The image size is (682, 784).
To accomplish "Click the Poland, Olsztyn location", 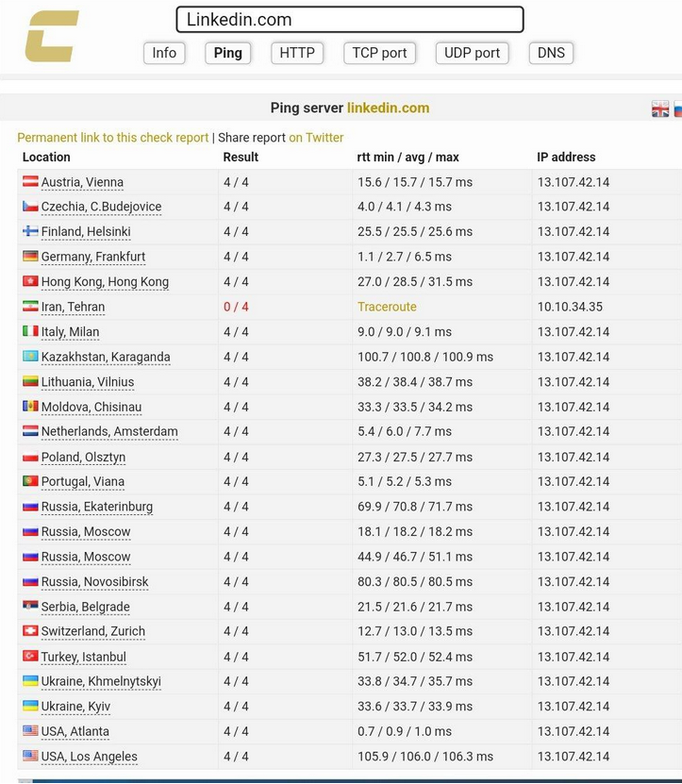I will point(84,457).
